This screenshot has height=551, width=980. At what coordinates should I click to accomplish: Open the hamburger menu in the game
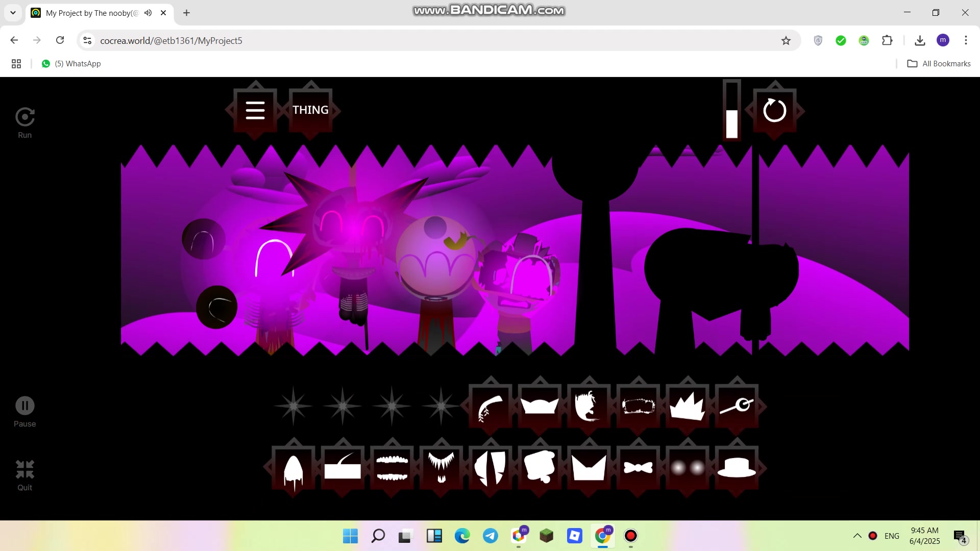[255, 110]
